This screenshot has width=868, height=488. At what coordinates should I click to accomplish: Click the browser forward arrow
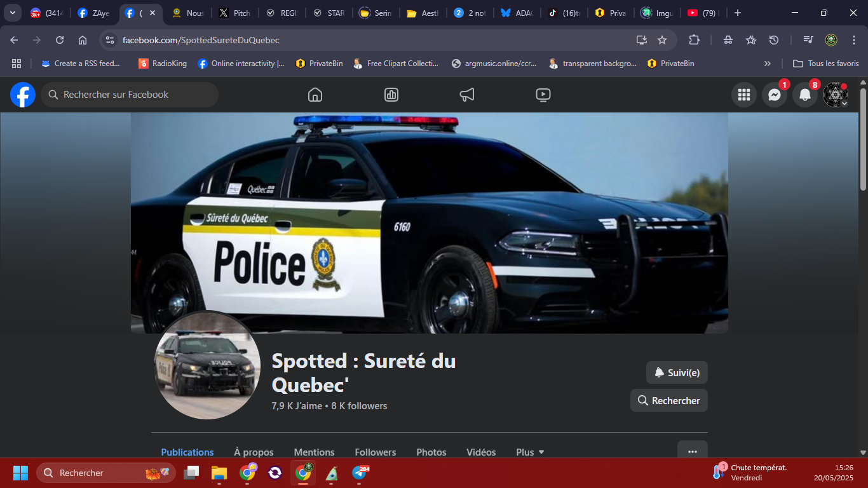pos(37,40)
